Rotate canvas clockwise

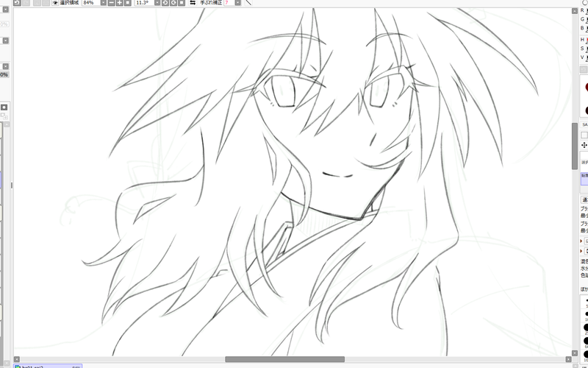click(x=173, y=2)
